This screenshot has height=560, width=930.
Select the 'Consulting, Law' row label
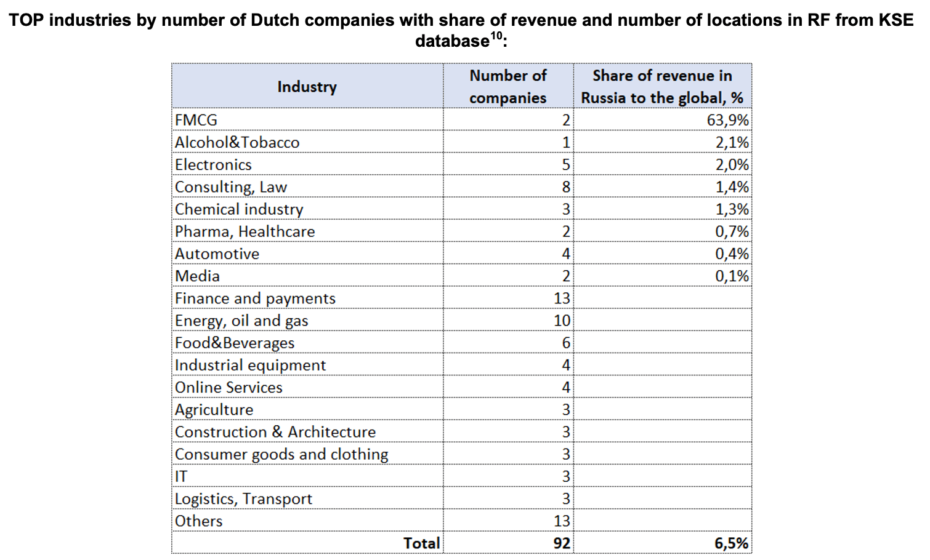[x=231, y=187]
